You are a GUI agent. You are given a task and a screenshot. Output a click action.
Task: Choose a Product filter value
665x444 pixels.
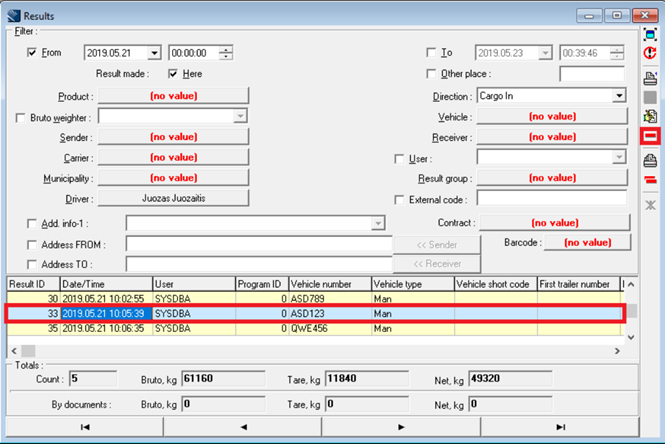click(x=173, y=96)
